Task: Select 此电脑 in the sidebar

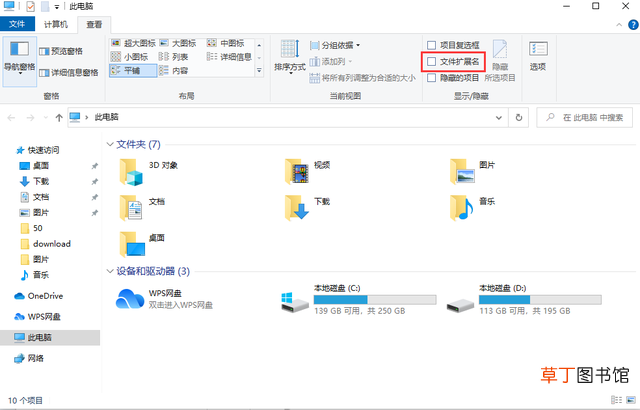Action: [x=50, y=337]
